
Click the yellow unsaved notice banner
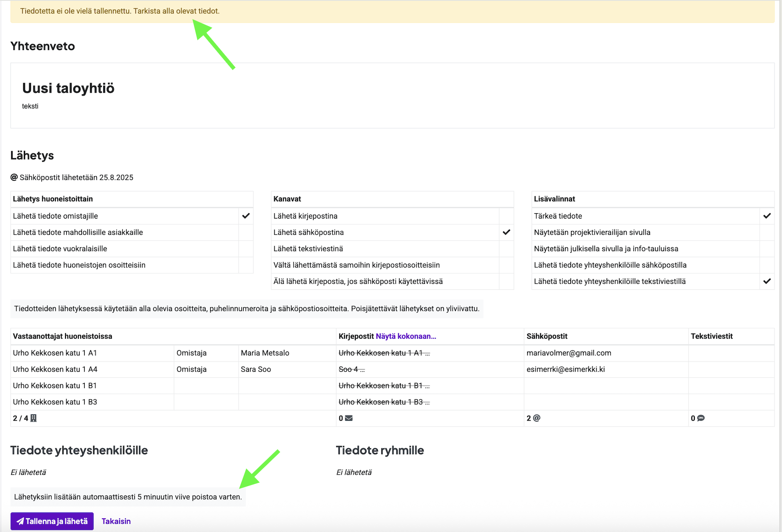pyautogui.click(x=392, y=11)
